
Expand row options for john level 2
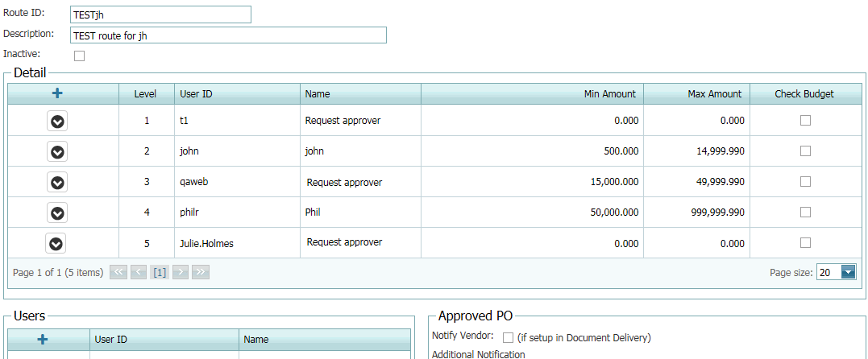(x=57, y=151)
